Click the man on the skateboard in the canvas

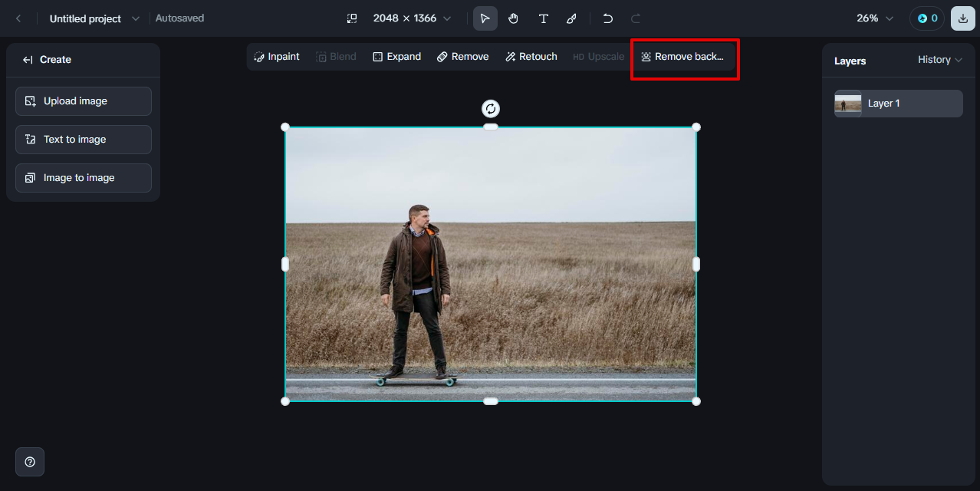pos(416,292)
